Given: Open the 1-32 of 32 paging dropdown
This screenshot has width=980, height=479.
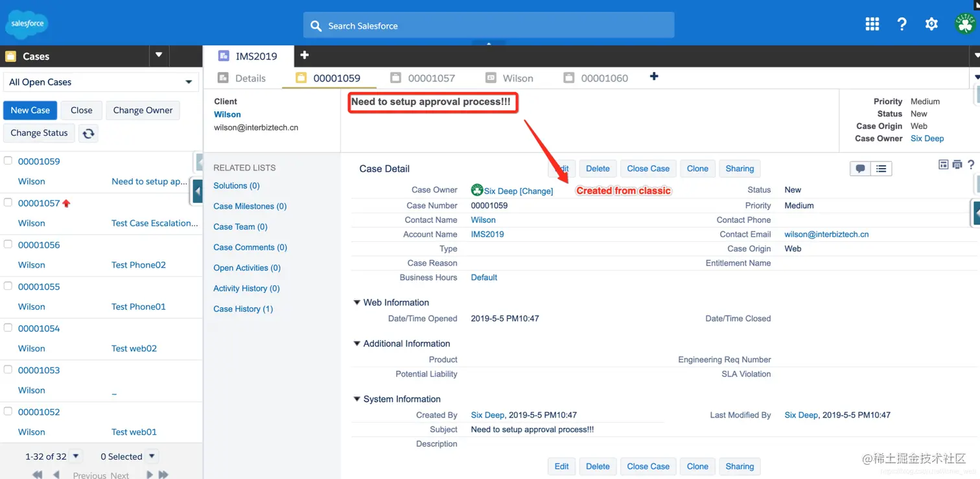Looking at the screenshot, I should [76, 456].
